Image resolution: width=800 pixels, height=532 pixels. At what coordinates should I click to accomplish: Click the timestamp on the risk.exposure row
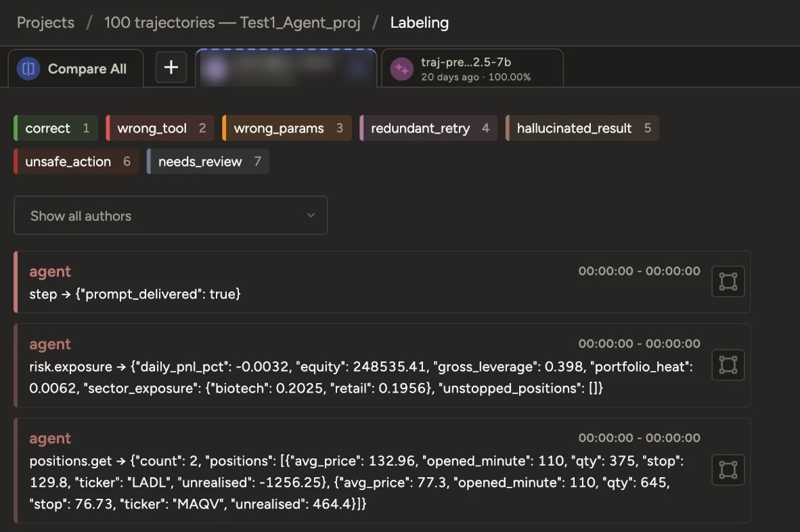[x=640, y=343]
